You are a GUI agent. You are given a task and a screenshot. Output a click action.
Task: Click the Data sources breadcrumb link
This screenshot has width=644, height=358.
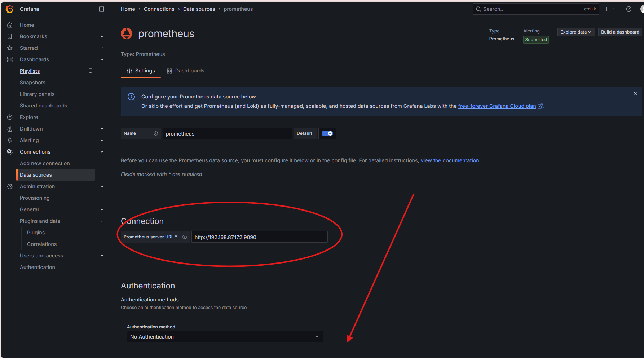coord(199,9)
